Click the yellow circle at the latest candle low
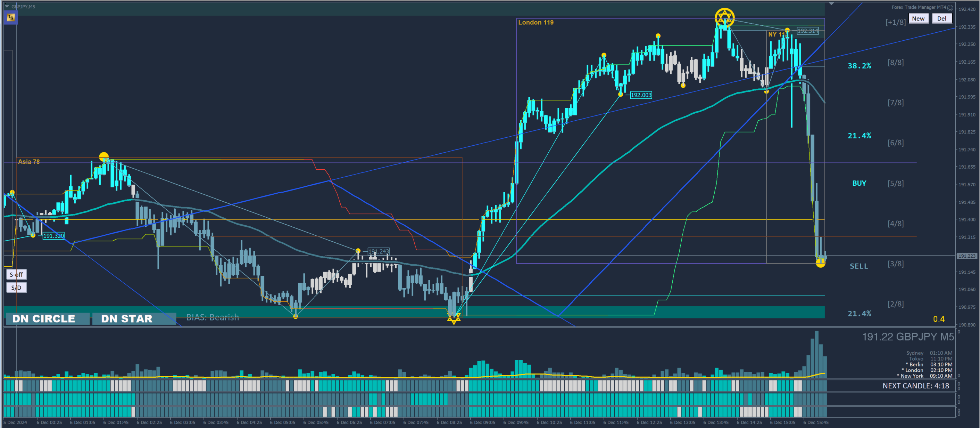 820,263
